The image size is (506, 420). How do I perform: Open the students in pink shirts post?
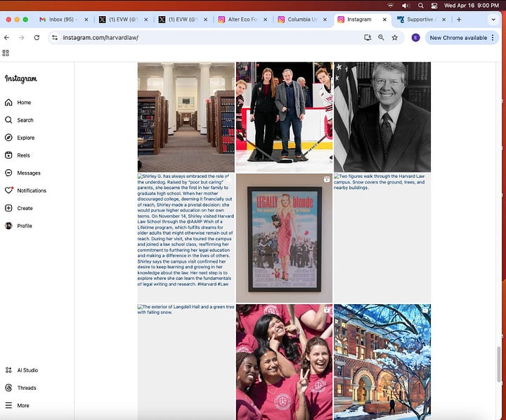(x=284, y=362)
